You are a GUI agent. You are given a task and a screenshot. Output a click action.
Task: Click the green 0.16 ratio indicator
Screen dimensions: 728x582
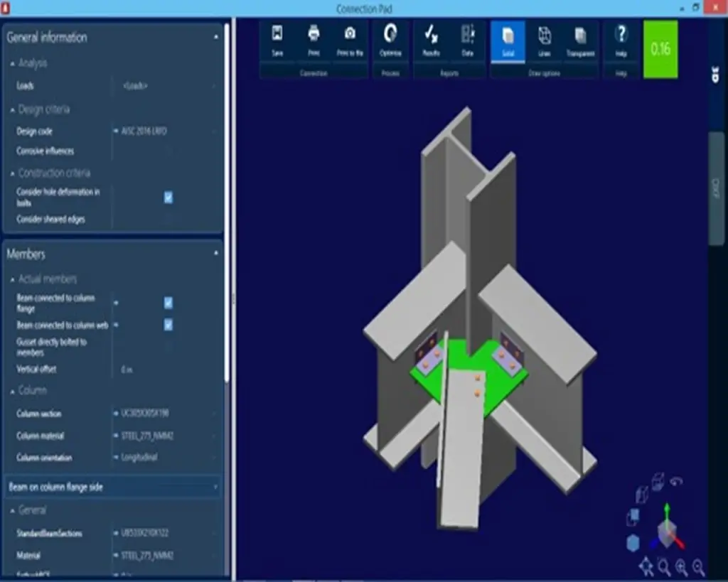pos(660,48)
